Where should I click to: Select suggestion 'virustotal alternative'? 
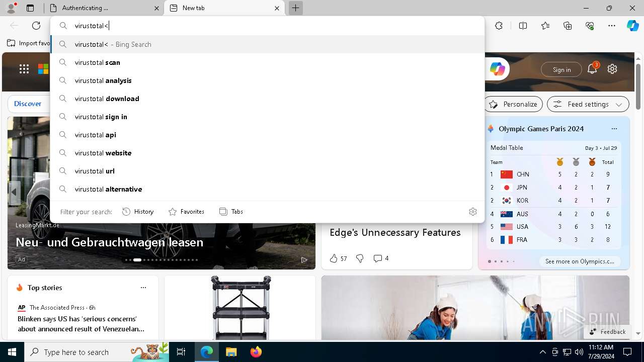coord(267,189)
